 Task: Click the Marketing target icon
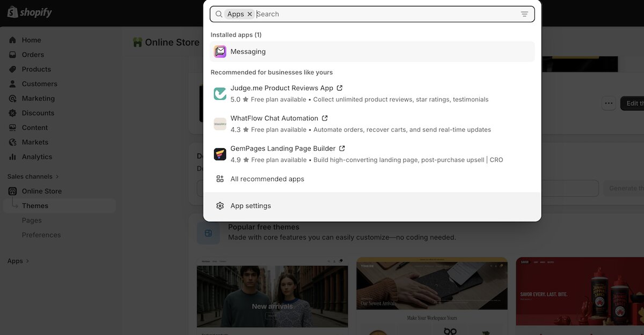tap(12, 99)
